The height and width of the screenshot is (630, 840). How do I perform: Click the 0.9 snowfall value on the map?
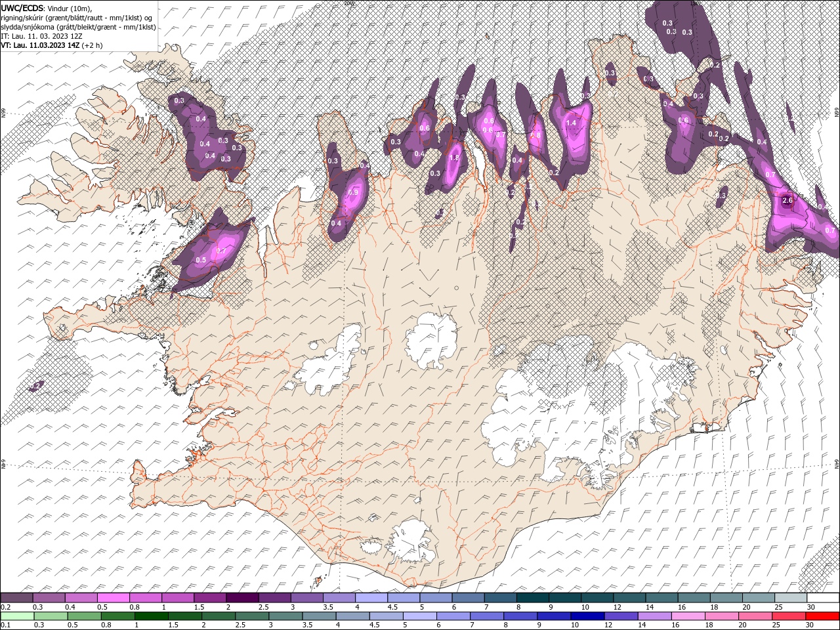click(x=354, y=193)
